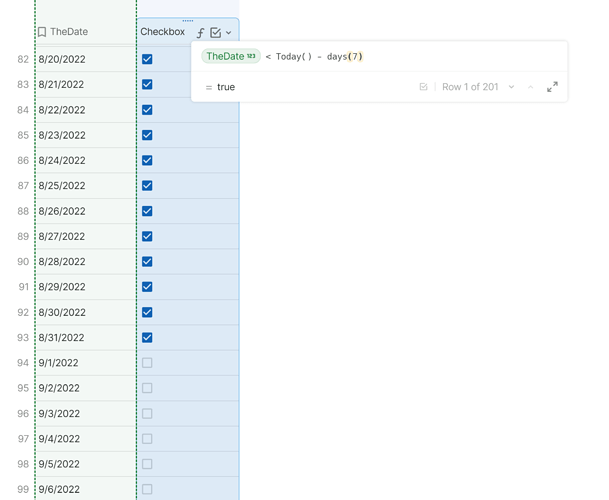Screen dimensions: 609x500
Task: Click the bookmark icon beside TheDate
Action: (42, 32)
